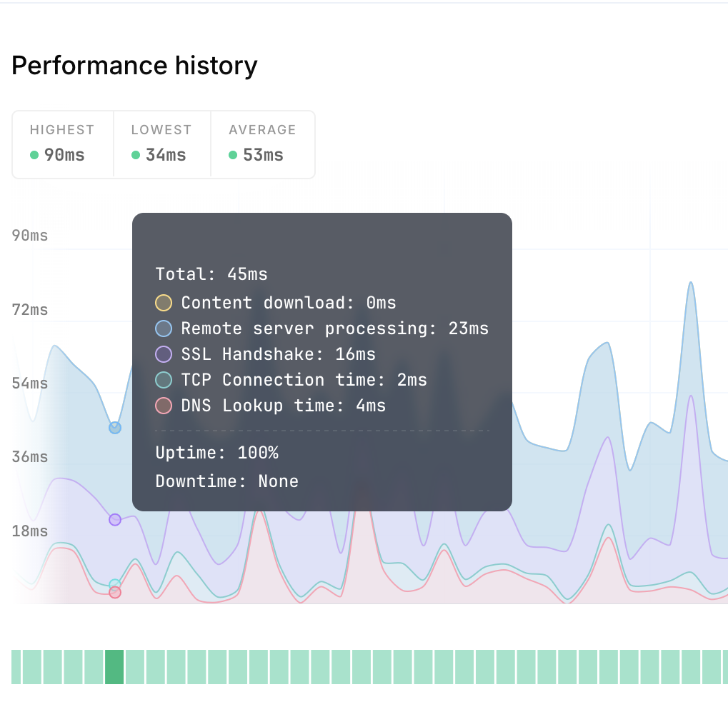The width and height of the screenshot is (728, 727).
Task: Click the blue data point marker on chart
Action: pyautogui.click(x=115, y=428)
